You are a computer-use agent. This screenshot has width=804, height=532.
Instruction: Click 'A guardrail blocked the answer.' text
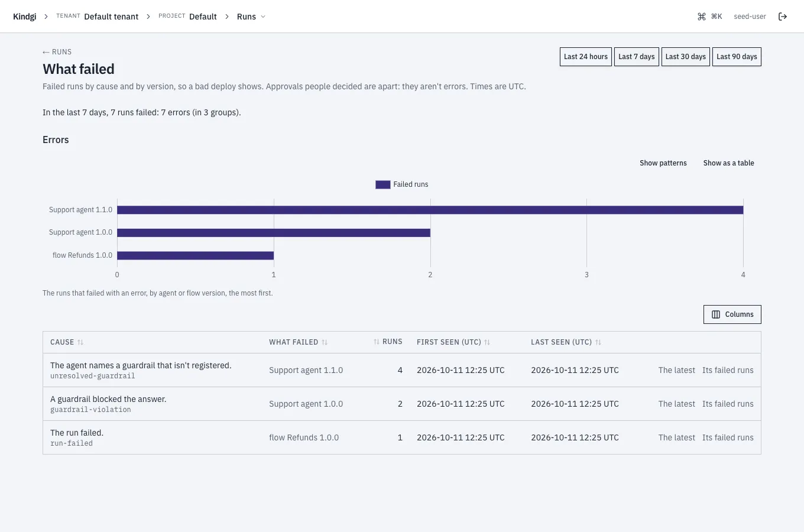coord(108,399)
